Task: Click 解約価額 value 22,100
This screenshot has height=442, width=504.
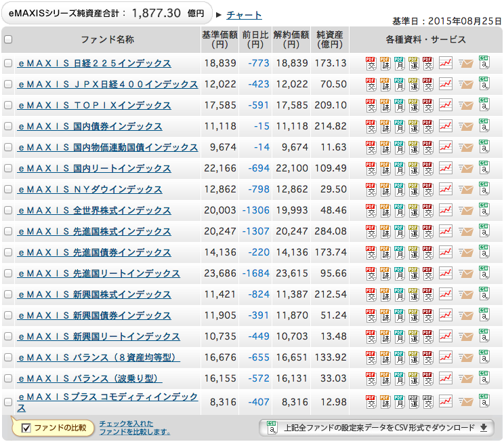Action: [292, 168]
